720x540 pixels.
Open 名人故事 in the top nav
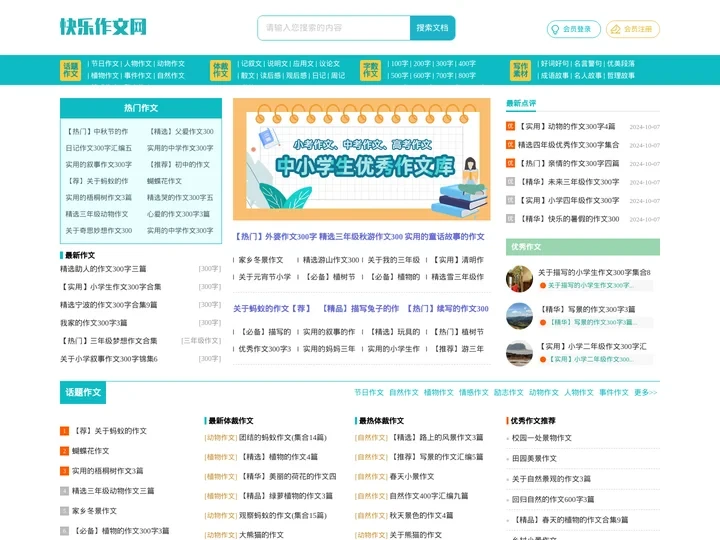588,76
